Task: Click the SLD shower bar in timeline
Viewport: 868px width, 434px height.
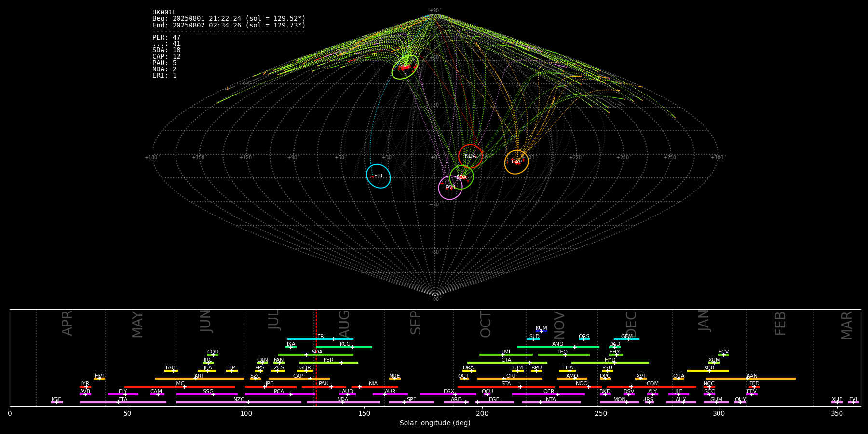Action: [x=533, y=339]
